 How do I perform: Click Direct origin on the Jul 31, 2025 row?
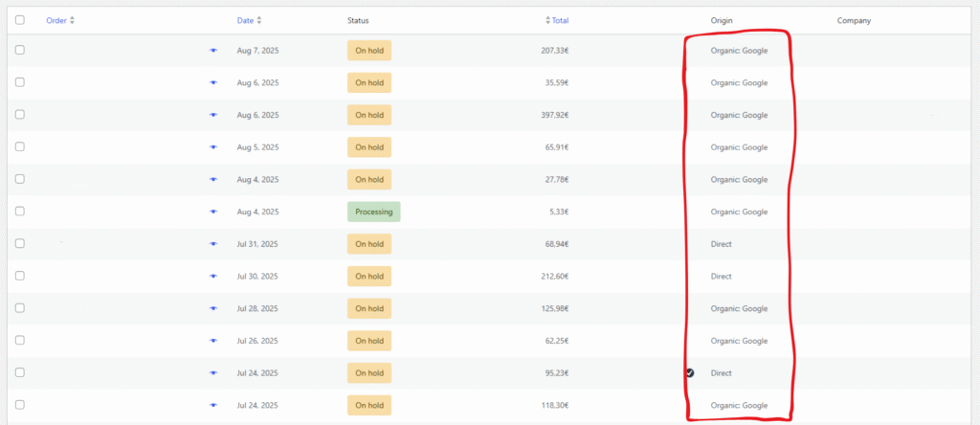[722, 244]
